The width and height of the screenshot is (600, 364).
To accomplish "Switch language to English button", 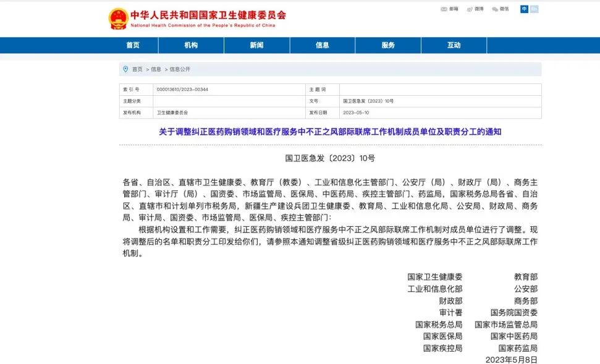I will [534, 9].
